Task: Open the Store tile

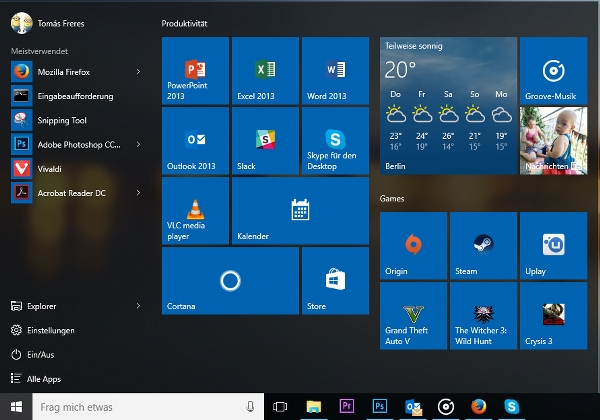Action: click(x=335, y=281)
